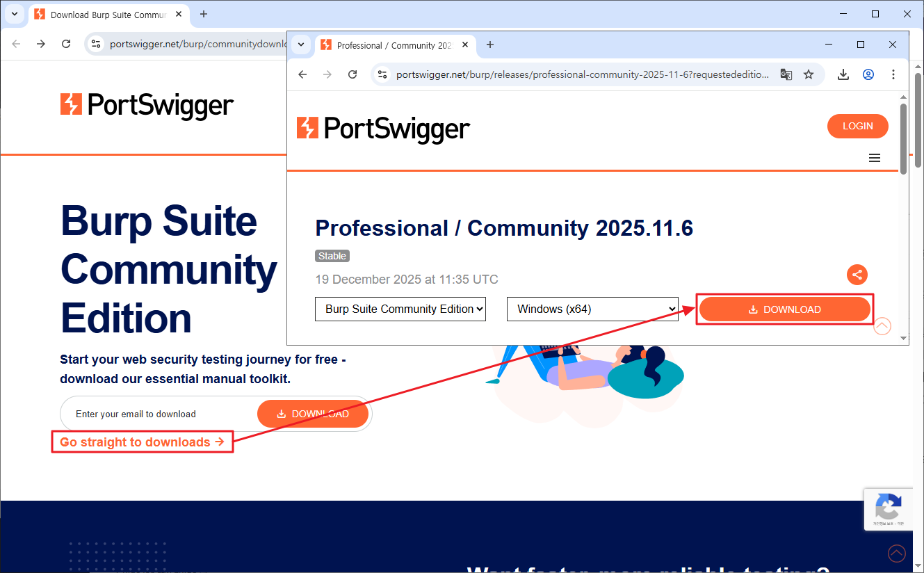Click the Stable release badge
Viewport: 924px width, 573px height.
point(332,256)
